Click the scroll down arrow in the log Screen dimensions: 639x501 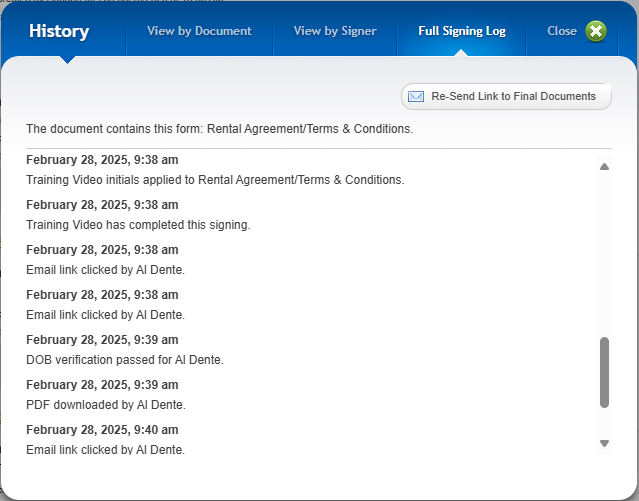pos(604,444)
